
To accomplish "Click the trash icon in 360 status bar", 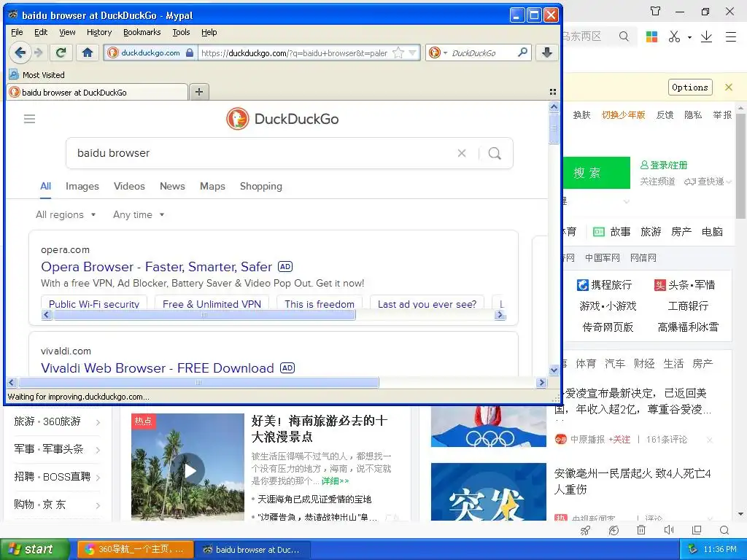I will tap(641, 530).
